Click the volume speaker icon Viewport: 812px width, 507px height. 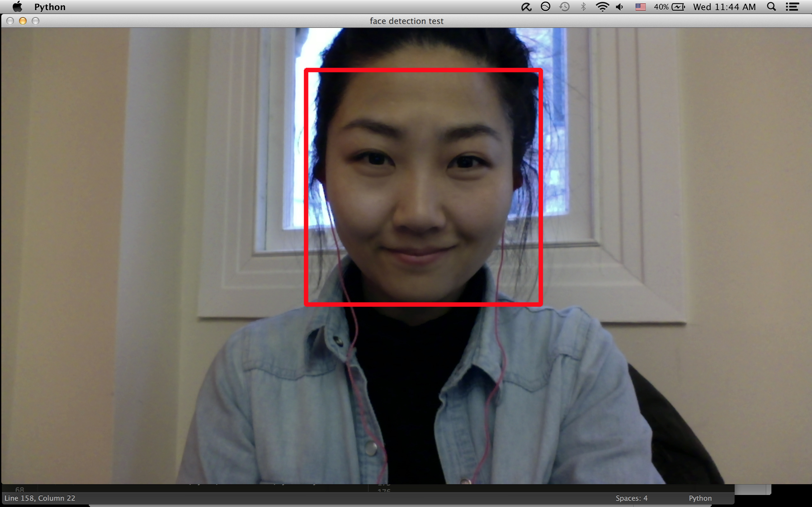620,7
